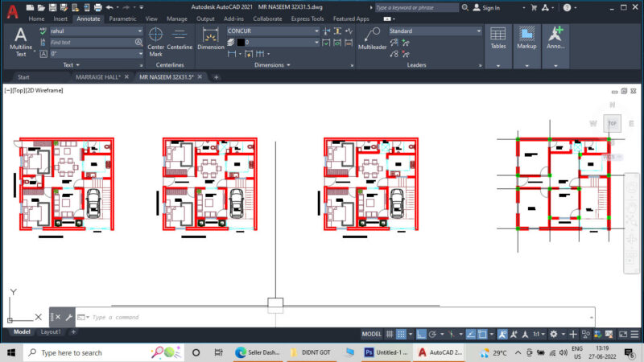Toggle Isometric Drafting on status bar
The width and height of the screenshot is (644, 362).
coord(452,334)
